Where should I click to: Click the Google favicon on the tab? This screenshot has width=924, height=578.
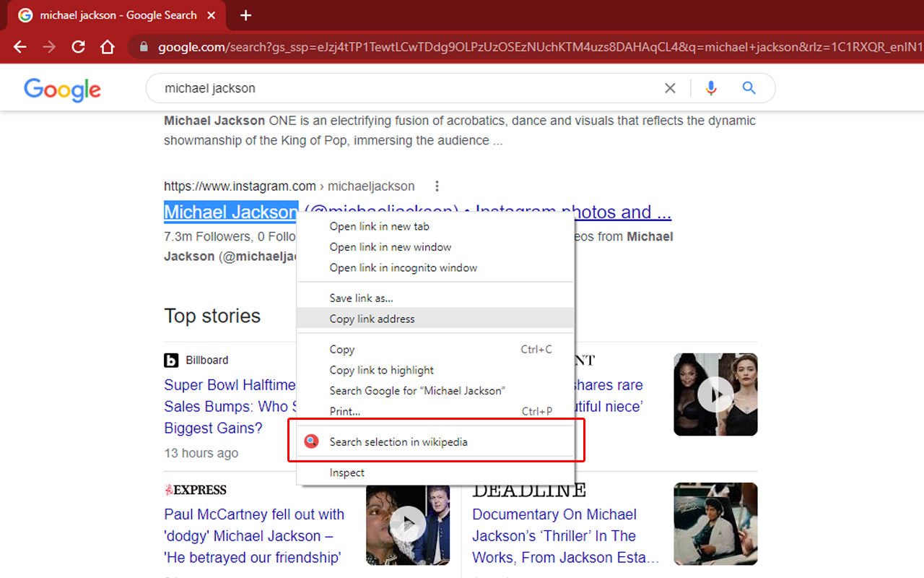[x=25, y=15]
